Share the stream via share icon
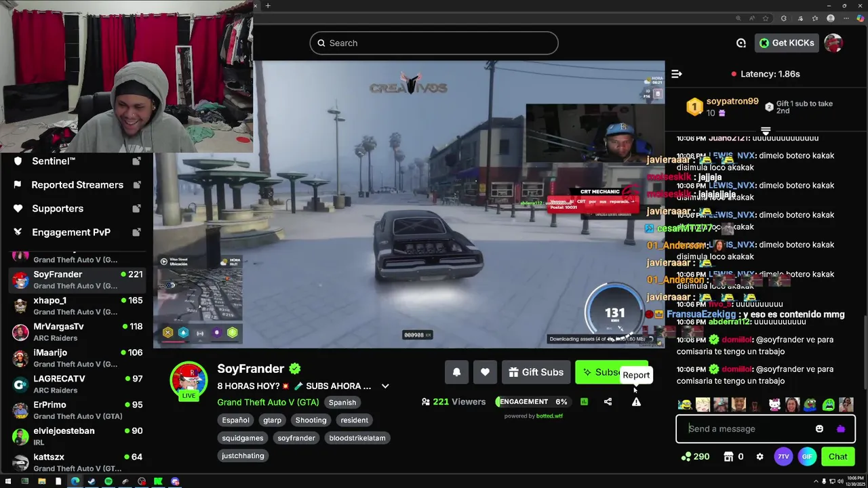868x488 pixels. click(608, 402)
